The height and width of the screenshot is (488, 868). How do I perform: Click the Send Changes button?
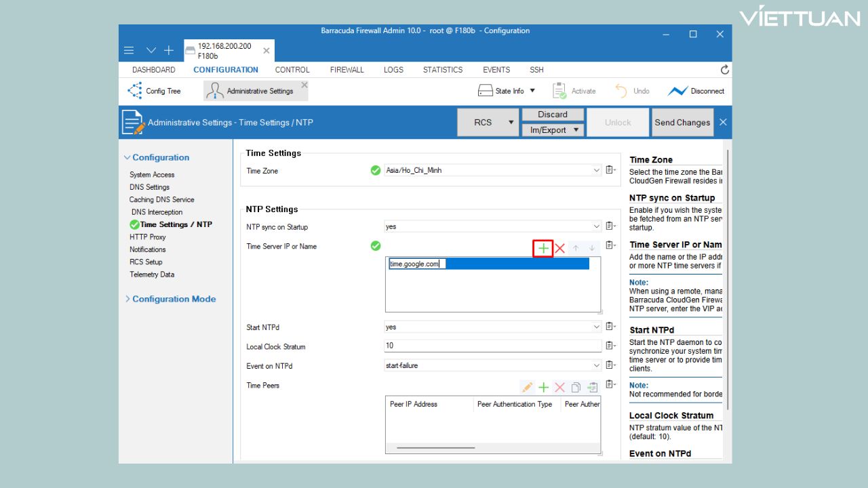[x=682, y=123]
